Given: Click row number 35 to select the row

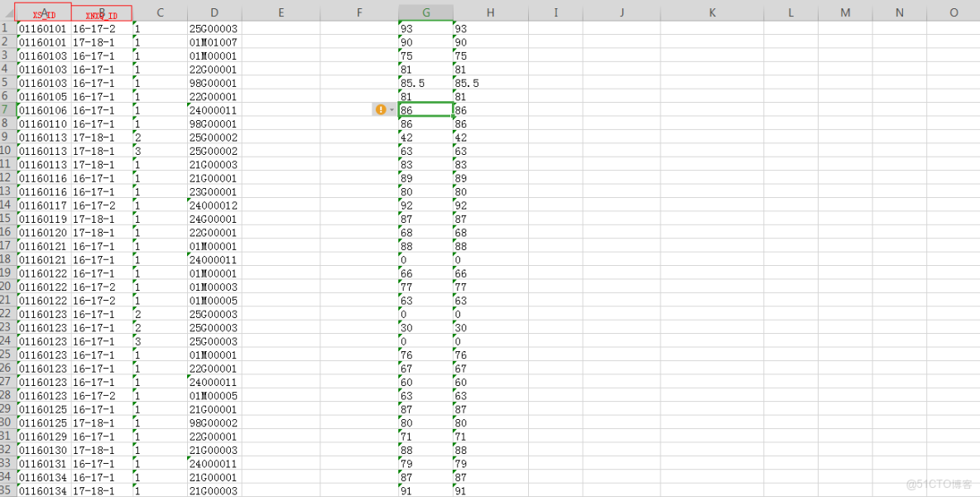Looking at the screenshot, I should 7,490.
